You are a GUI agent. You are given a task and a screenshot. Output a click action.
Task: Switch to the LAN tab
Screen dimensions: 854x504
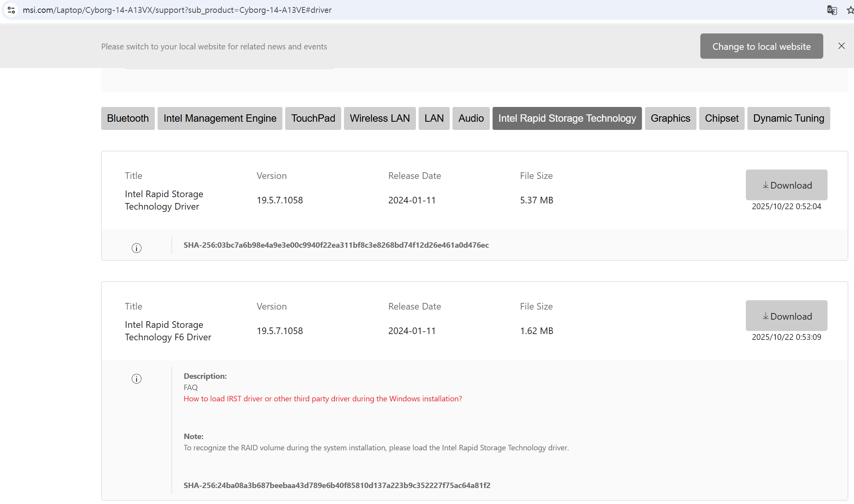pos(434,118)
